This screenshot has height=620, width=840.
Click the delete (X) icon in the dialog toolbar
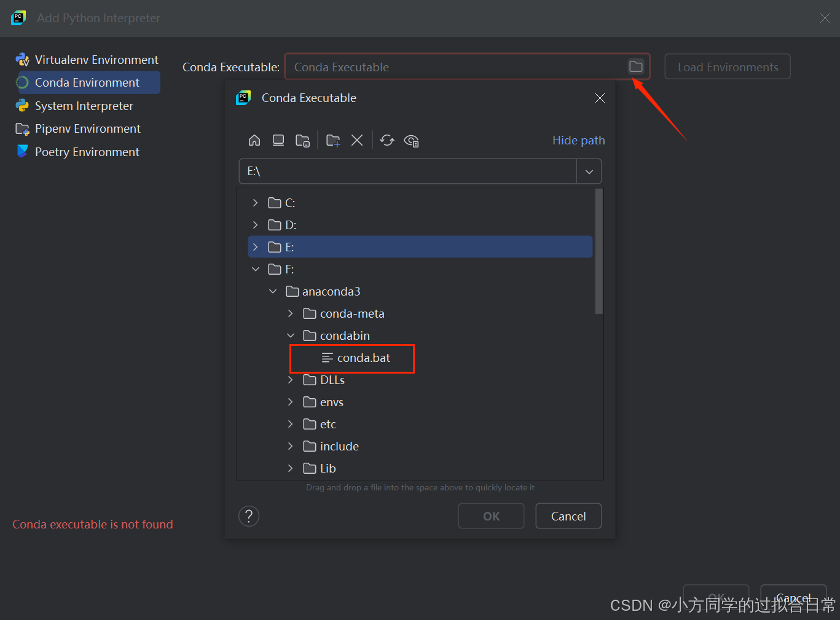(x=357, y=140)
